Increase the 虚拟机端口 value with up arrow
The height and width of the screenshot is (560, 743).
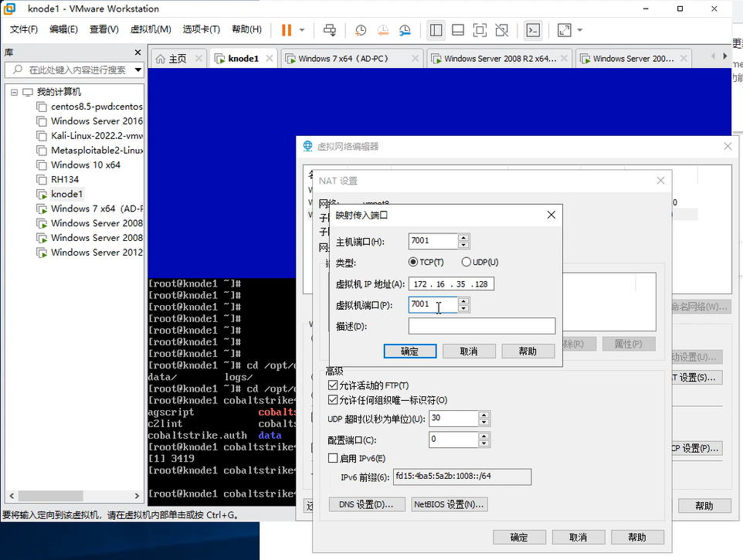click(464, 300)
